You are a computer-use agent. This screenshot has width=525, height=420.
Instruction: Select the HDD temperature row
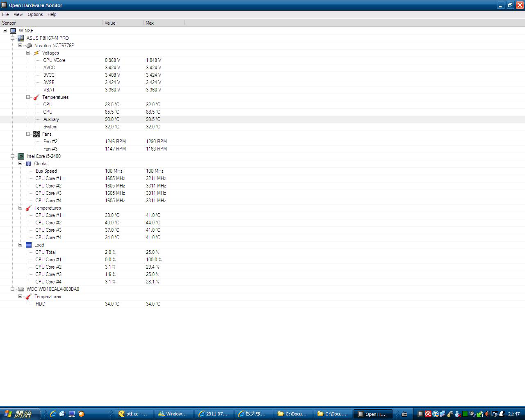(x=262, y=304)
